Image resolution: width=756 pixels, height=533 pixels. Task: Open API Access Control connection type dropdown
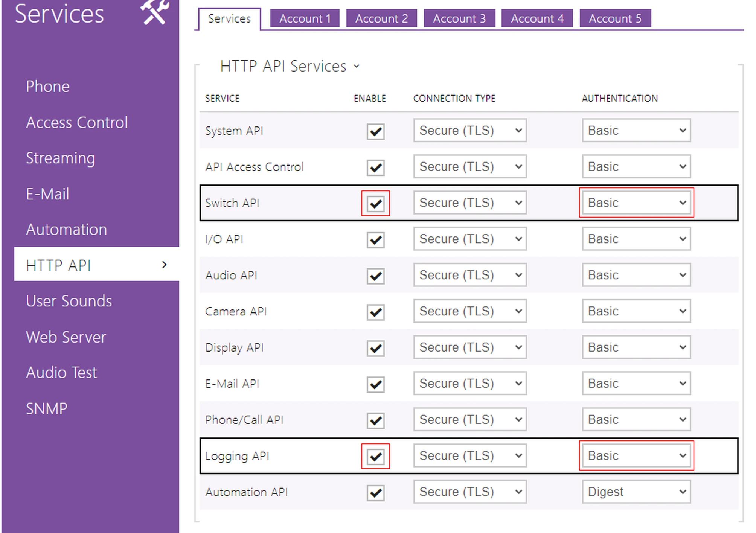coord(469,166)
